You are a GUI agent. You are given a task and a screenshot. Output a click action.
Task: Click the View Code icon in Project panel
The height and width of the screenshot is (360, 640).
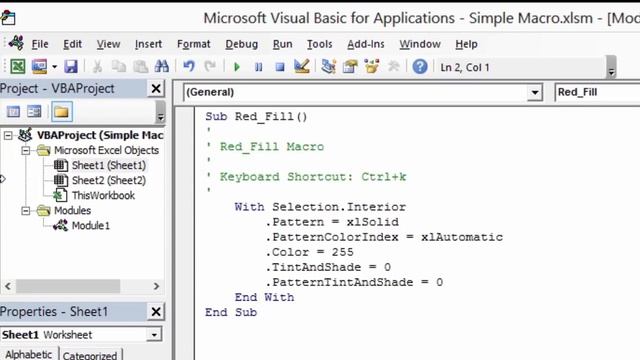pyautogui.click(x=13, y=111)
